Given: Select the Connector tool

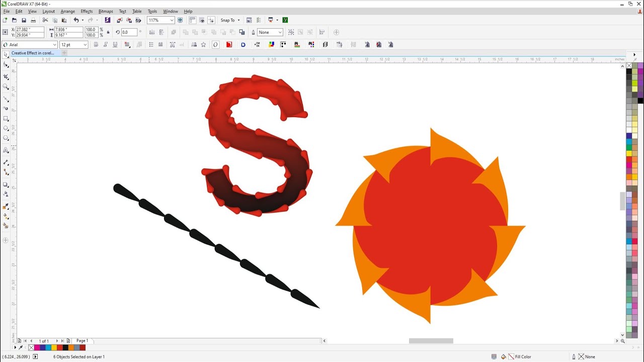Looking at the screenshot, I should [6, 171].
